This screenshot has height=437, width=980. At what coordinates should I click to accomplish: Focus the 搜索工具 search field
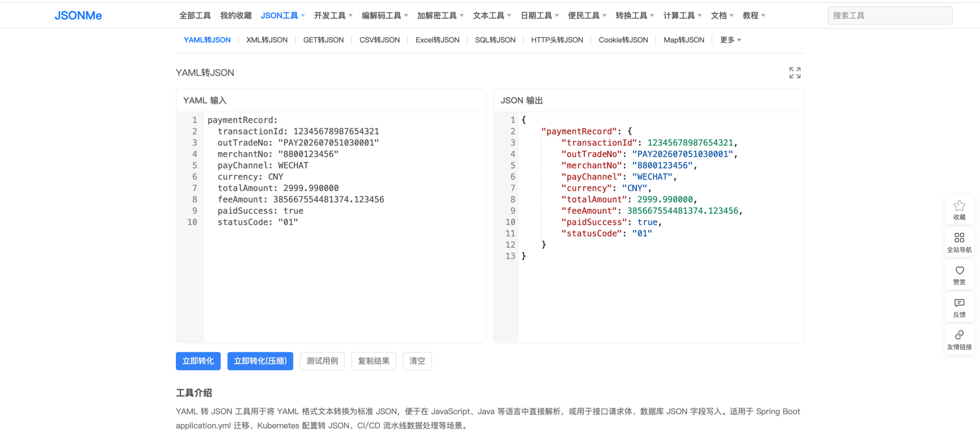[x=890, y=15]
